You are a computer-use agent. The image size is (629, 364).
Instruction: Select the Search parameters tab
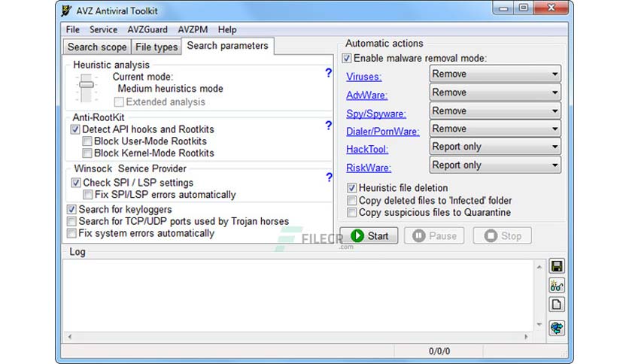click(x=227, y=46)
